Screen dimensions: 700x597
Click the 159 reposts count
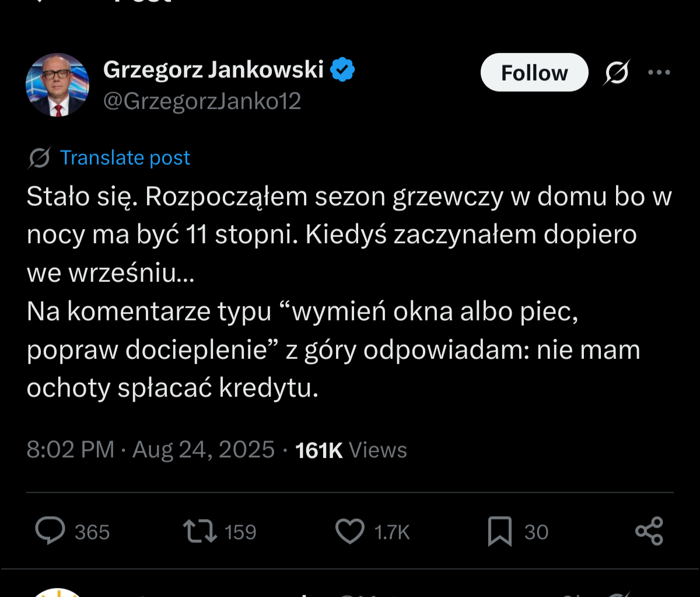point(240,532)
